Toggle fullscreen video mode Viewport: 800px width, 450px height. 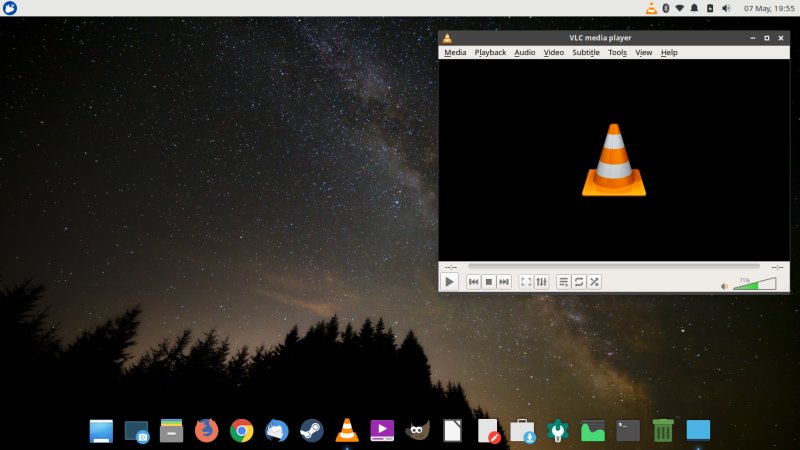(526, 282)
